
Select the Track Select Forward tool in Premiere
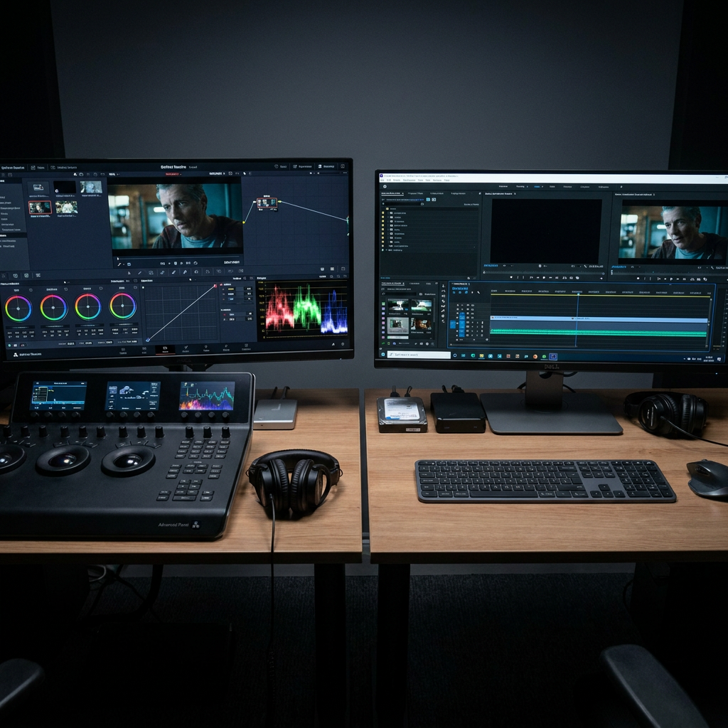pyautogui.click(x=444, y=291)
